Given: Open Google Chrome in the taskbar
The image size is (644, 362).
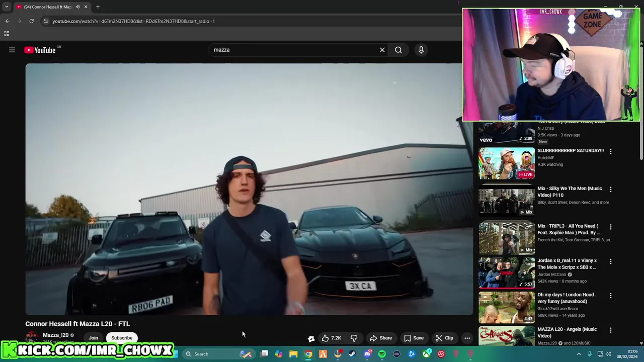Looking at the screenshot, I should [x=308, y=354].
